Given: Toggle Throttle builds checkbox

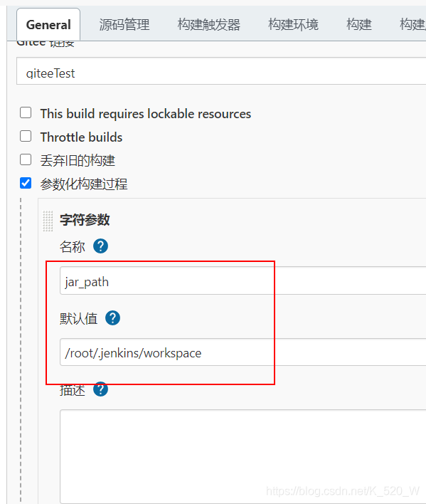Looking at the screenshot, I should tap(26, 136).
